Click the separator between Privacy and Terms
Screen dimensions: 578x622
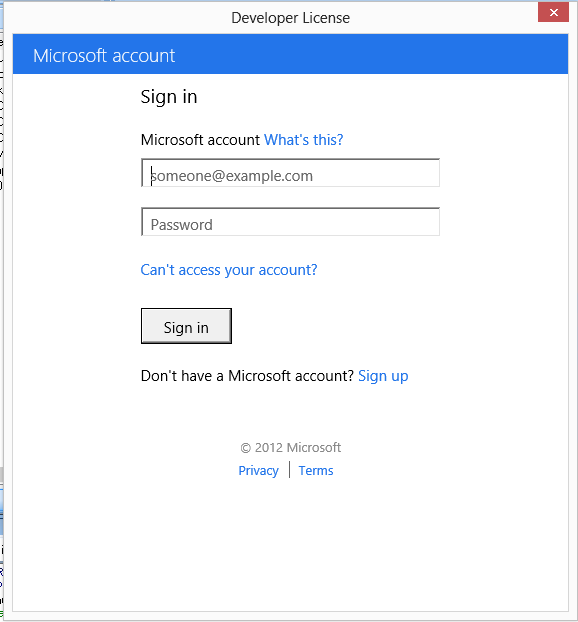289,470
